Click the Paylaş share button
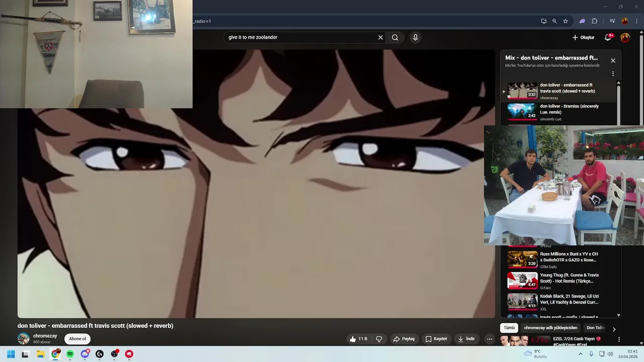The image size is (644, 362). 404,339
